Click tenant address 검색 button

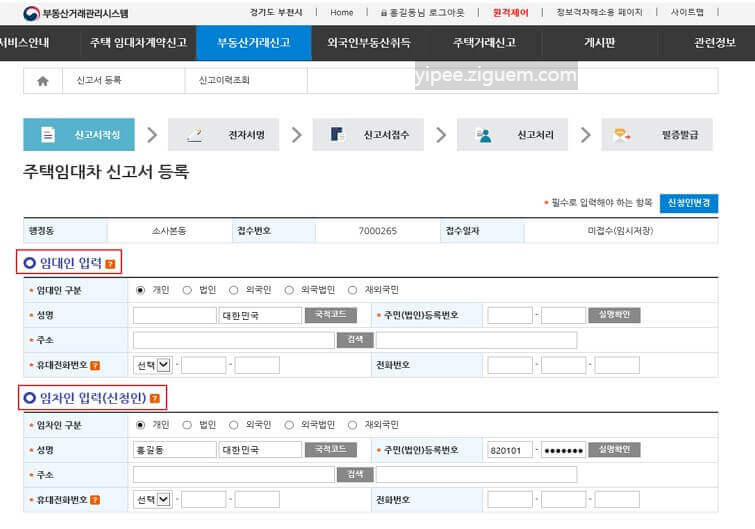pyautogui.click(x=355, y=475)
